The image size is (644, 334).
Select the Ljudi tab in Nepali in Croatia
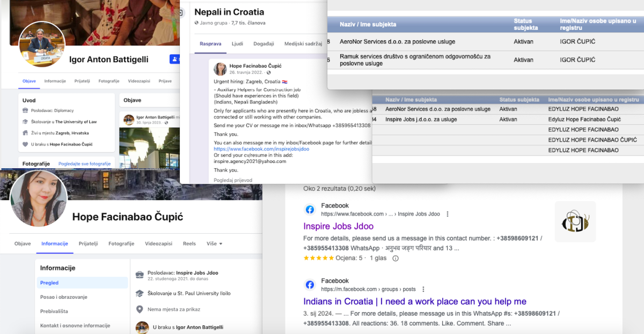pyautogui.click(x=237, y=43)
